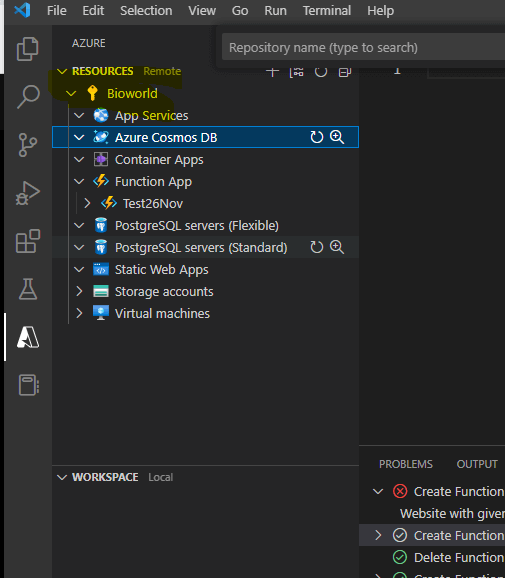Expand the Storage accounts node
Screen dimensions: 505x578
(79, 291)
